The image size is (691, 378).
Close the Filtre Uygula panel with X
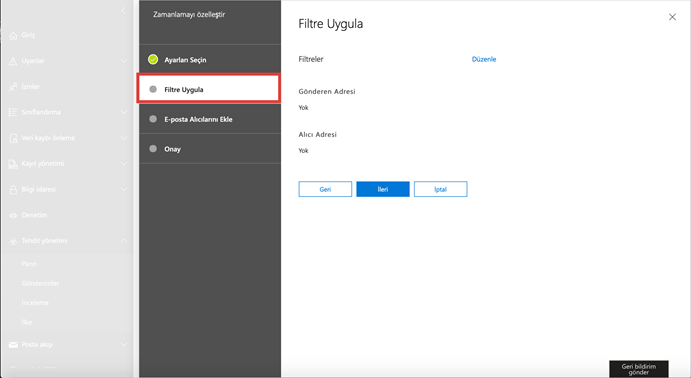point(672,17)
